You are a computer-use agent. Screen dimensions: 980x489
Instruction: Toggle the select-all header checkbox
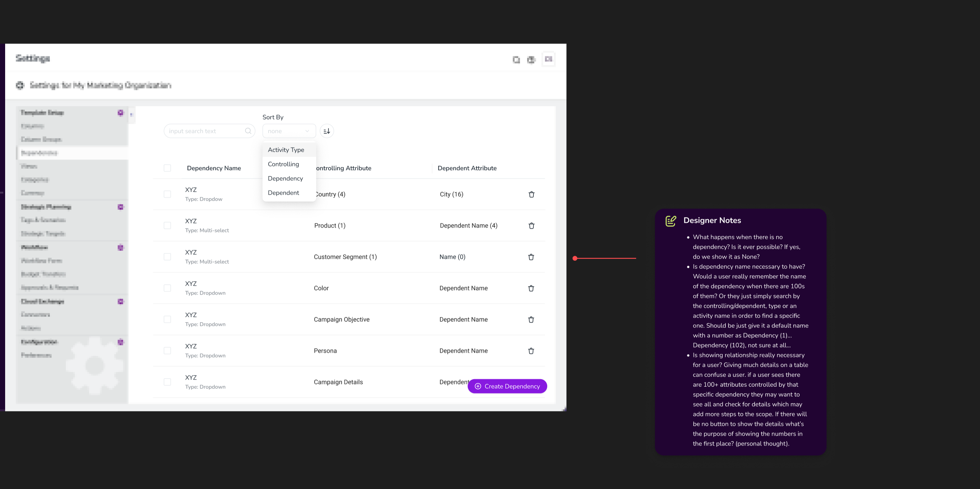tap(167, 168)
